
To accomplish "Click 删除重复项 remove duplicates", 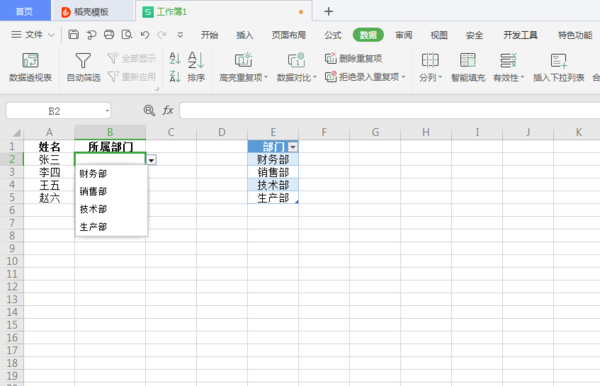I will (x=353, y=58).
